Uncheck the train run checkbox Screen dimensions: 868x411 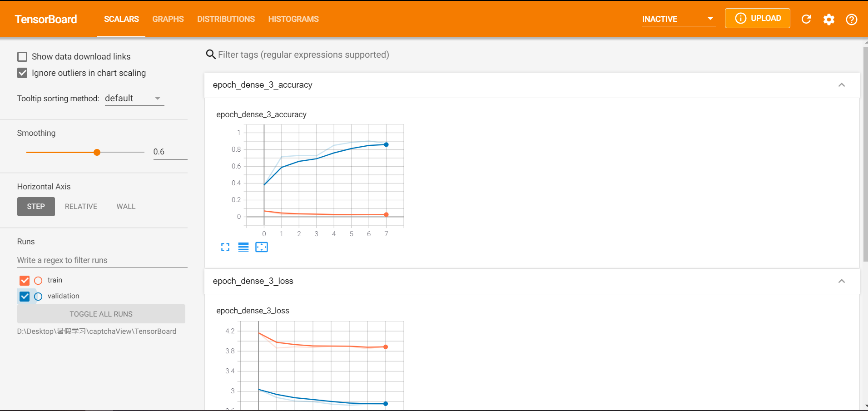click(25, 281)
